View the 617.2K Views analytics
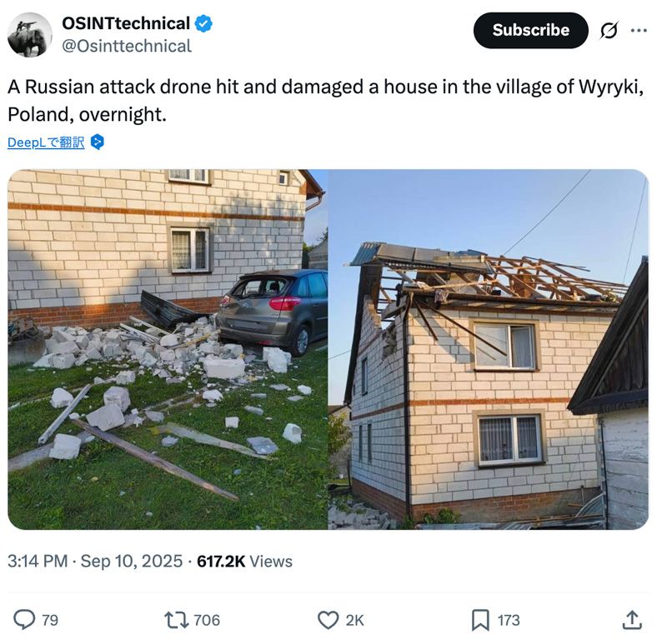This screenshot has width=667, height=644. click(x=244, y=562)
